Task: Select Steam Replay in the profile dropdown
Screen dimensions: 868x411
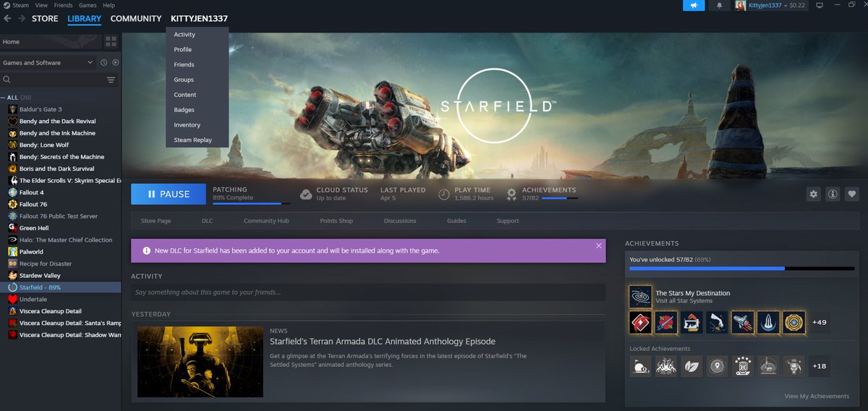Action: point(197,140)
